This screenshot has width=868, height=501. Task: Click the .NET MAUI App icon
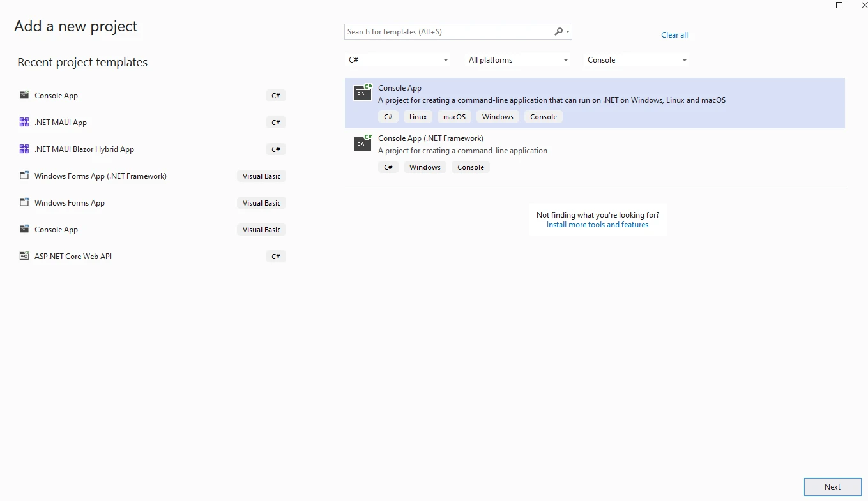click(x=24, y=122)
